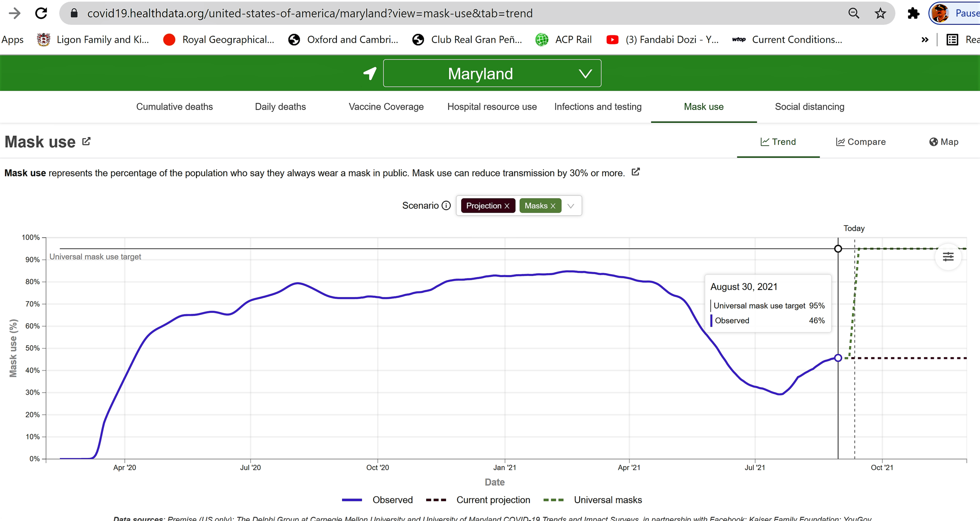980x521 pixels.
Task: Open the Compare view tab
Action: click(861, 142)
